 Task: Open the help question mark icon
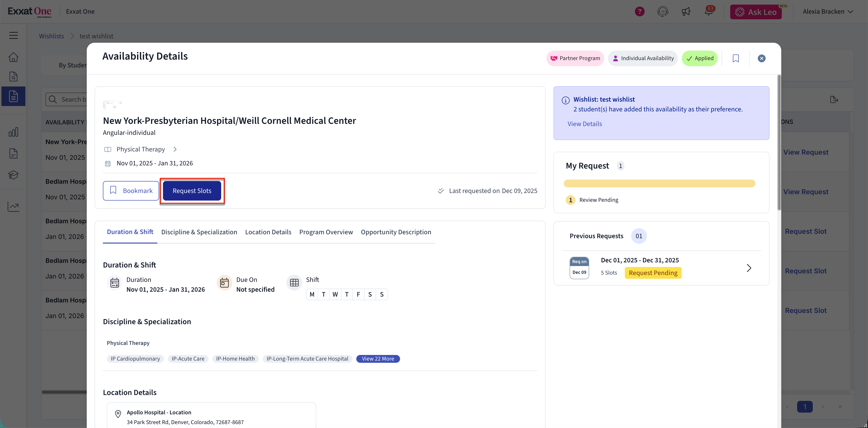[x=639, y=11]
